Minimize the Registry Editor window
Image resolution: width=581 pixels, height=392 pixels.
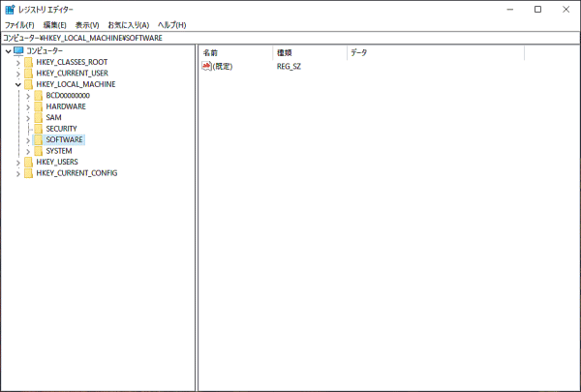tap(510, 10)
